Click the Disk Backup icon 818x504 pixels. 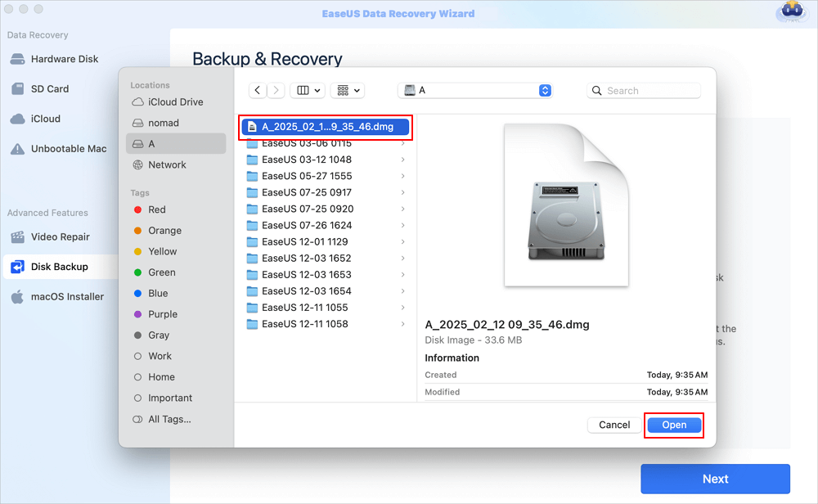click(x=18, y=267)
